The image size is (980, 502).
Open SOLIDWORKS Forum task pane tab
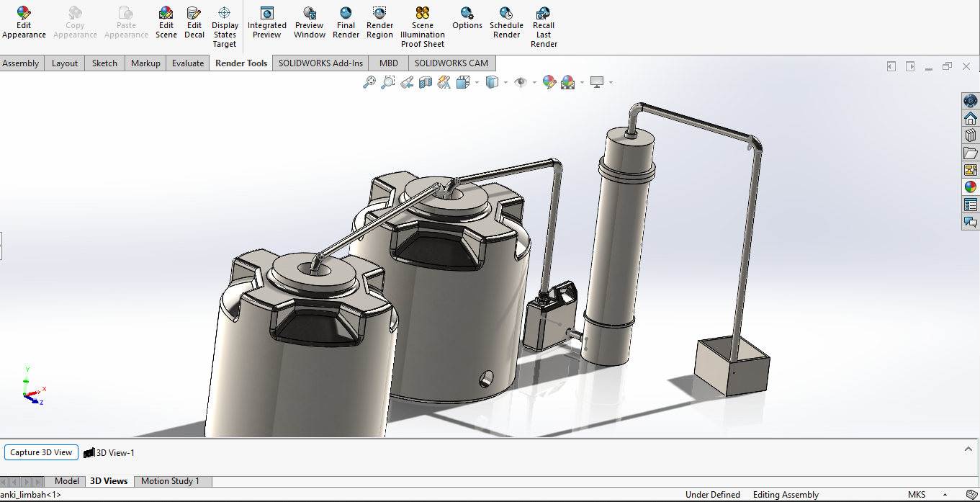tap(971, 222)
